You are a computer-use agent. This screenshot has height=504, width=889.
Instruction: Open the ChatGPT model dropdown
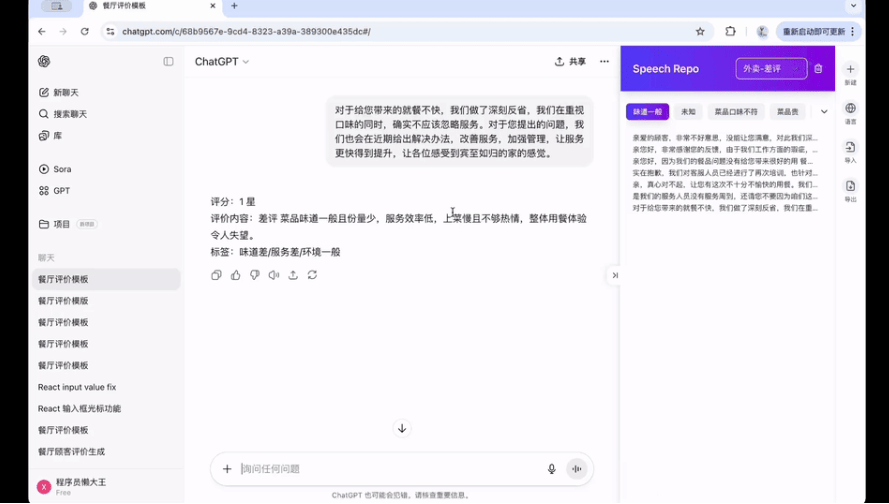[222, 62]
